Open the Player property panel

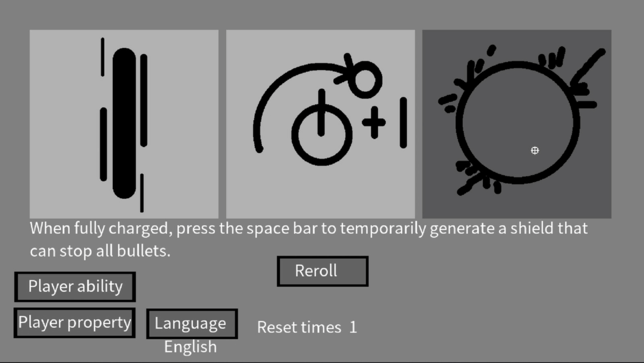pyautogui.click(x=75, y=323)
